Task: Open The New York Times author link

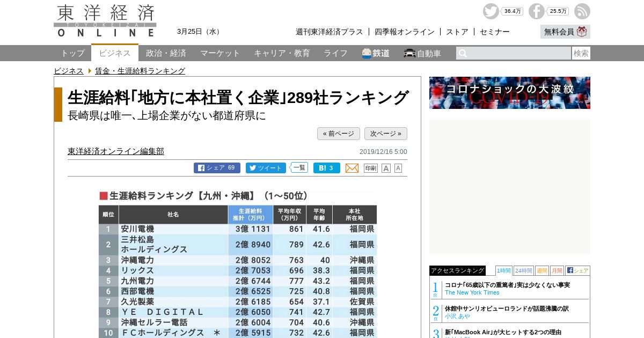Action: pos(472,292)
